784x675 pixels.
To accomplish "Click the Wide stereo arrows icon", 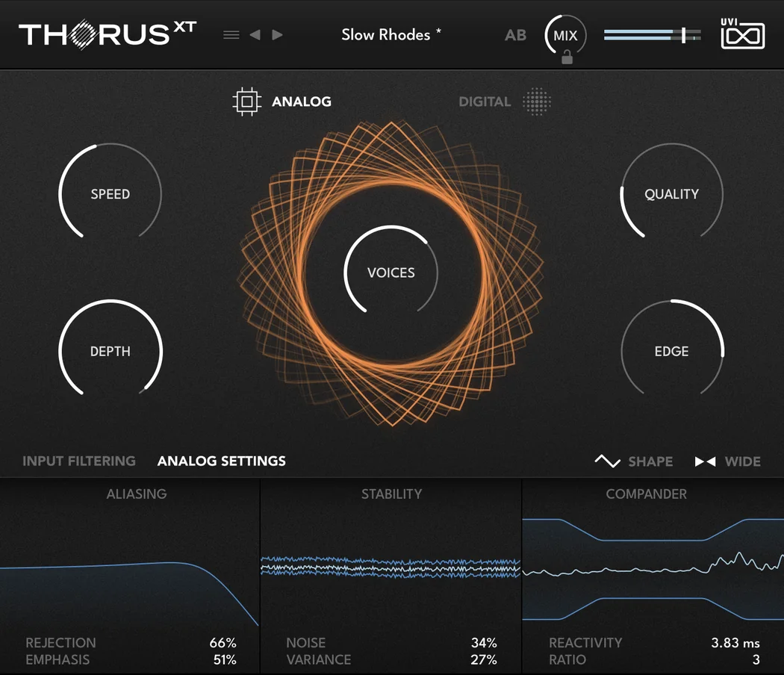I will pos(705,461).
